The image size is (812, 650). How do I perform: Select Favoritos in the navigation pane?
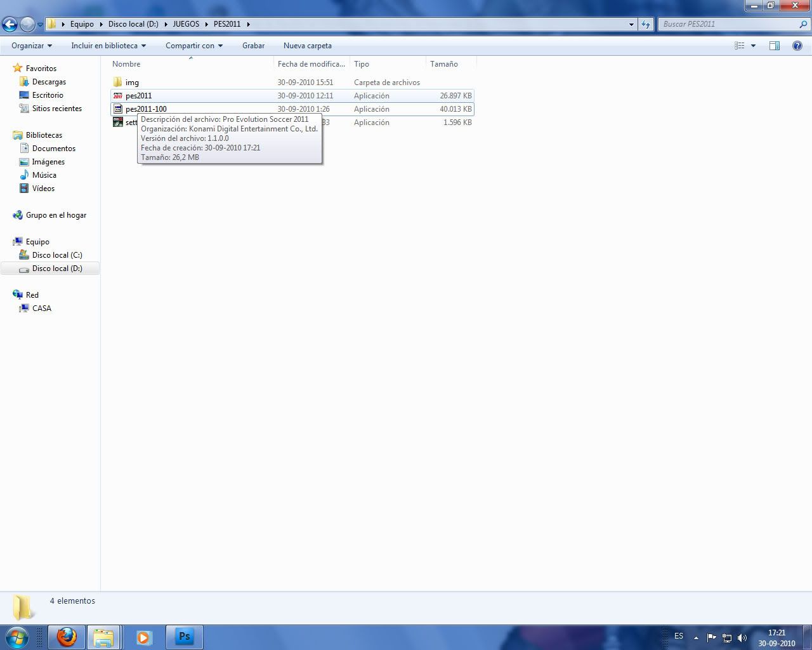[41, 69]
